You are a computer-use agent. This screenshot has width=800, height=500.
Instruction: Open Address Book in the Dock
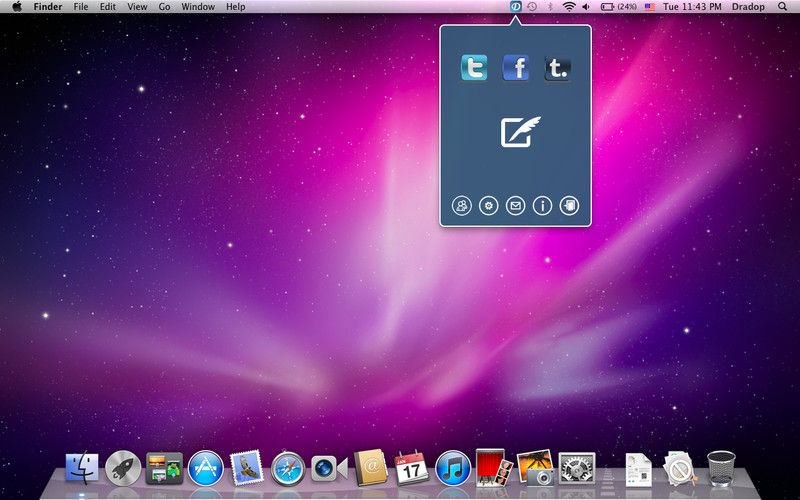click(x=371, y=467)
